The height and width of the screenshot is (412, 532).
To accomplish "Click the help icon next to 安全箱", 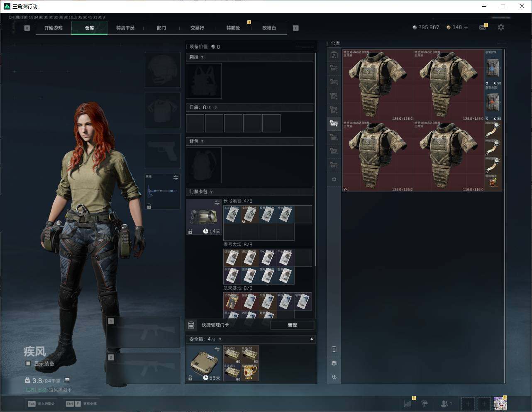I will [220, 339].
